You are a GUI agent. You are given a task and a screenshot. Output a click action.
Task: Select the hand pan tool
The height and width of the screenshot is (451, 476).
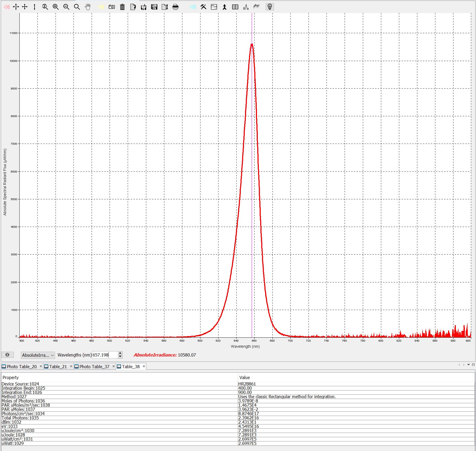click(x=88, y=7)
